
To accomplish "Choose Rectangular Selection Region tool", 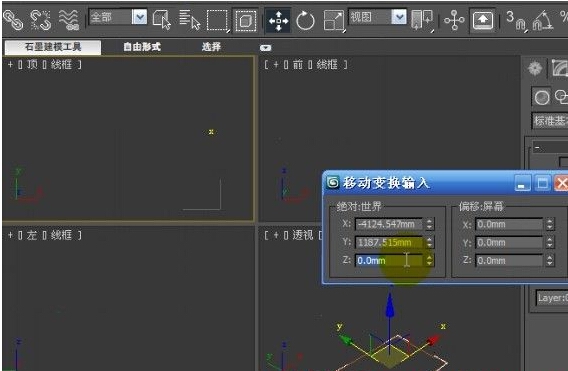I will click(x=217, y=20).
